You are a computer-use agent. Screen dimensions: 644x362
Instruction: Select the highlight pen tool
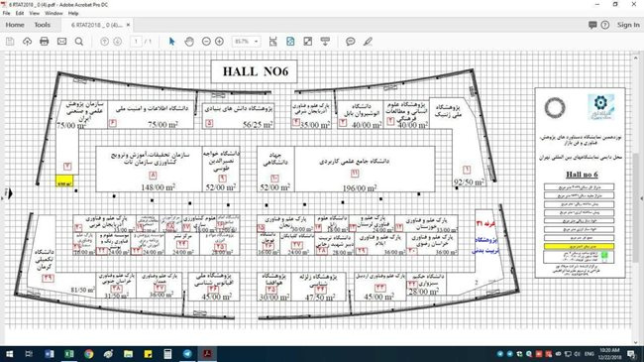(x=368, y=41)
